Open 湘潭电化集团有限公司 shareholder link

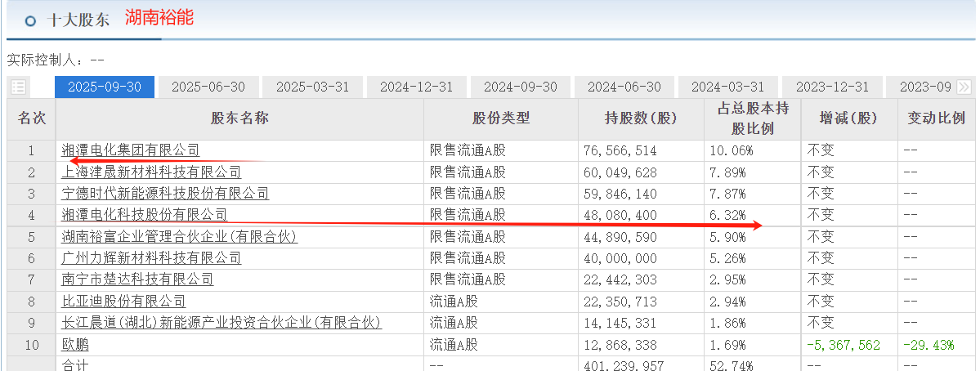(x=131, y=150)
